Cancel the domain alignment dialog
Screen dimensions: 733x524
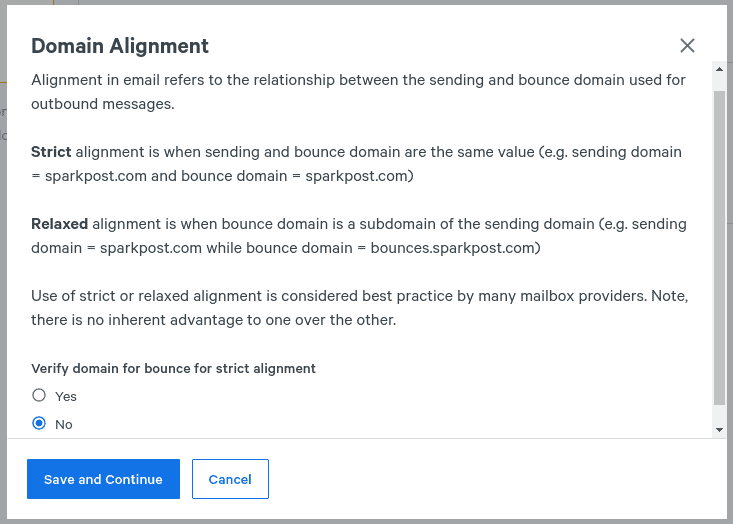point(230,479)
